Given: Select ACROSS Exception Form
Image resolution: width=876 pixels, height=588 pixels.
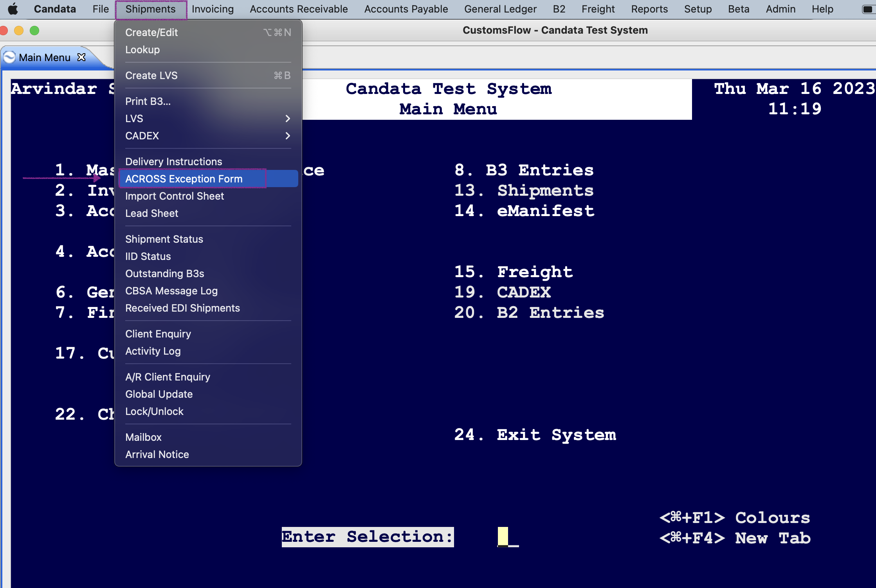Looking at the screenshot, I should tap(208, 179).
